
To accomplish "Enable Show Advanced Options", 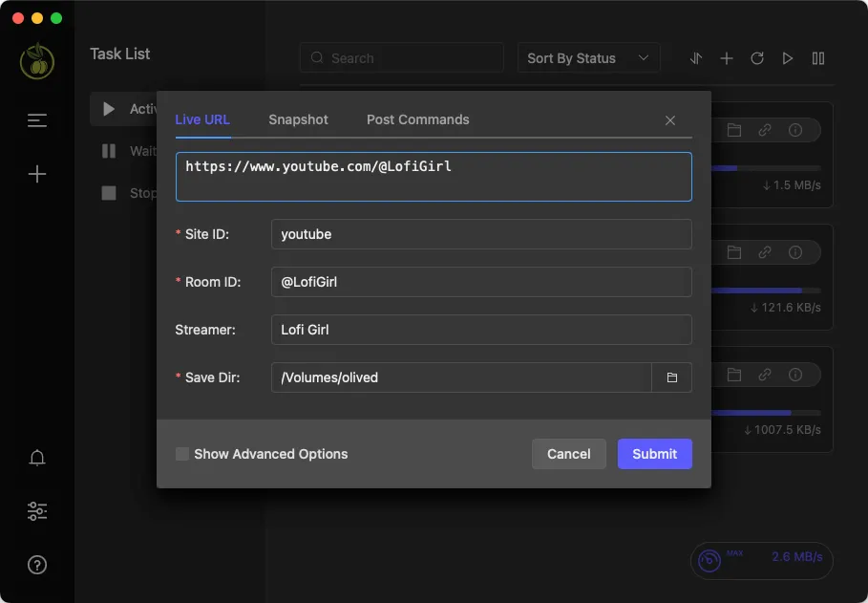I will (x=181, y=454).
